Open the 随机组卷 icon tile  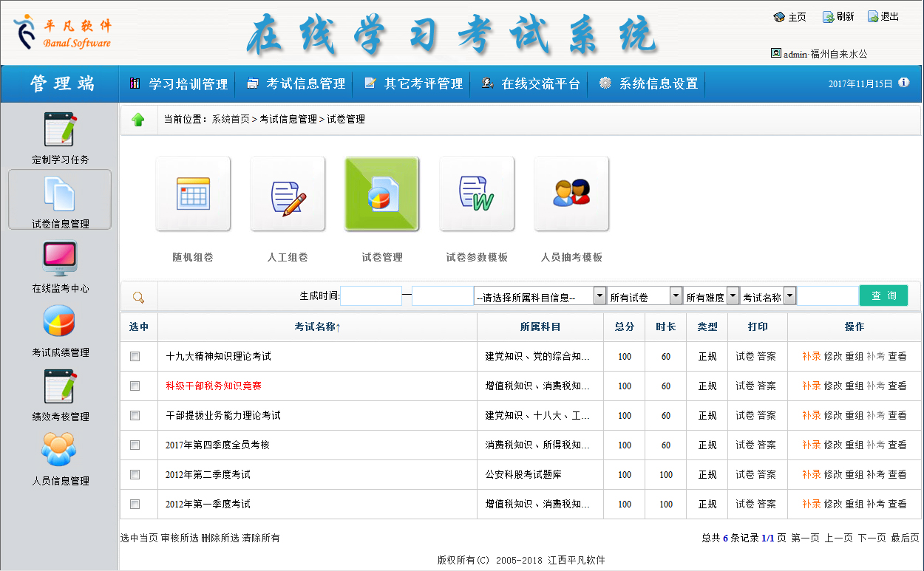(192, 194)
